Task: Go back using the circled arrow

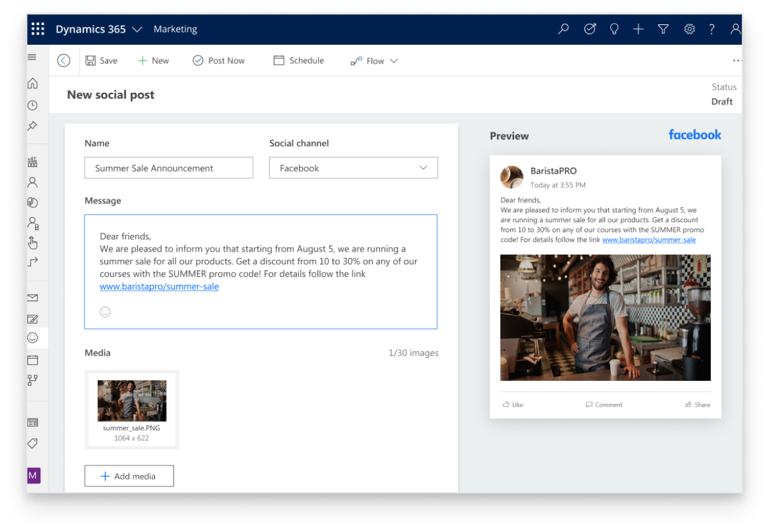Action: [x=63, y=60]
